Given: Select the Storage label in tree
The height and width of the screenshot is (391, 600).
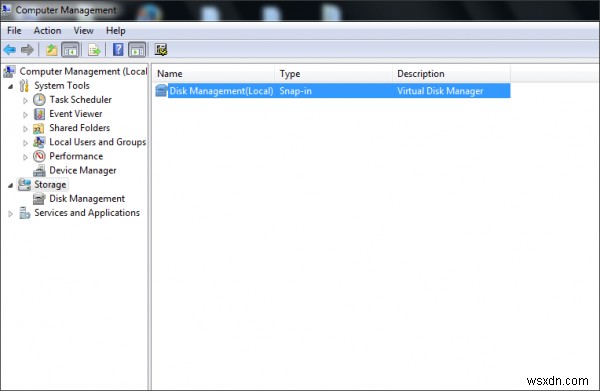Looking at the screenshot, I should [x=50, y=185].
